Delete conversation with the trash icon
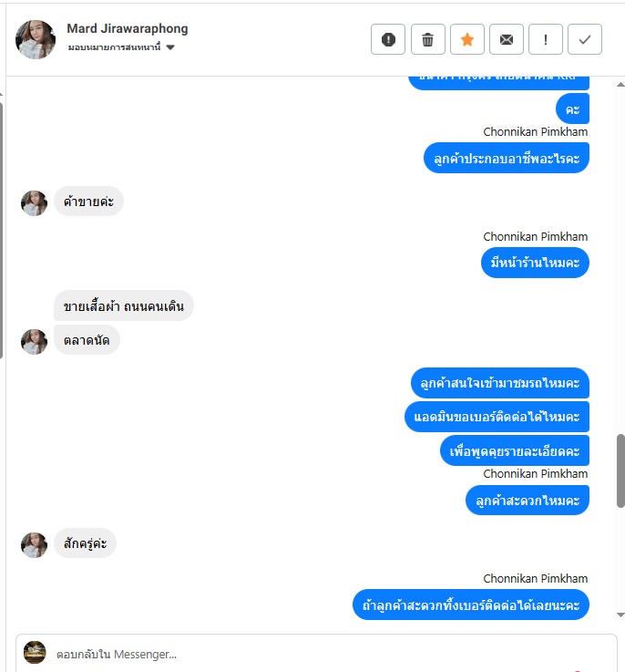This screenshot has width=625, height=672. (427, 39)
